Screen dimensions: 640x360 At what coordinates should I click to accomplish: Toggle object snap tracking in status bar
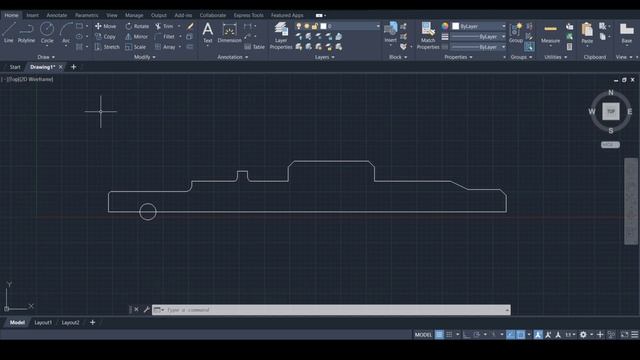point(510,335)
